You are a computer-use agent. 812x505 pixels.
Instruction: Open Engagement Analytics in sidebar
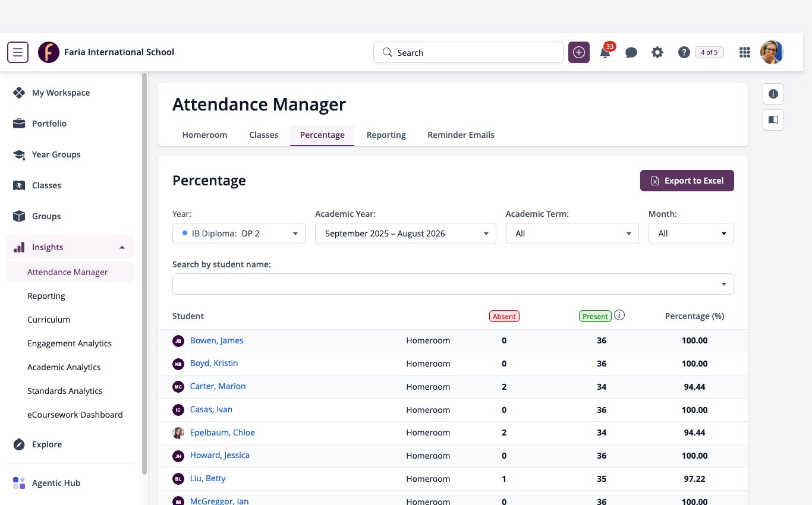pyautogui.click(x=70, y=343)
